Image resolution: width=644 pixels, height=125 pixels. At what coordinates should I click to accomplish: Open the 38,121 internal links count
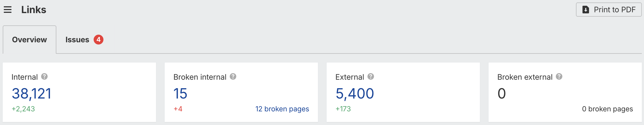32,94
